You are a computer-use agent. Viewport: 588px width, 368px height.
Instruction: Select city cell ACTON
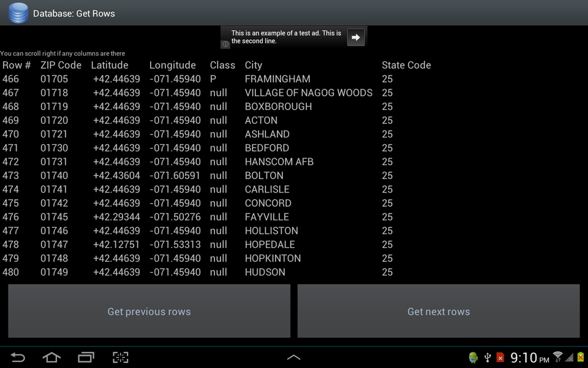pos(261,120)
